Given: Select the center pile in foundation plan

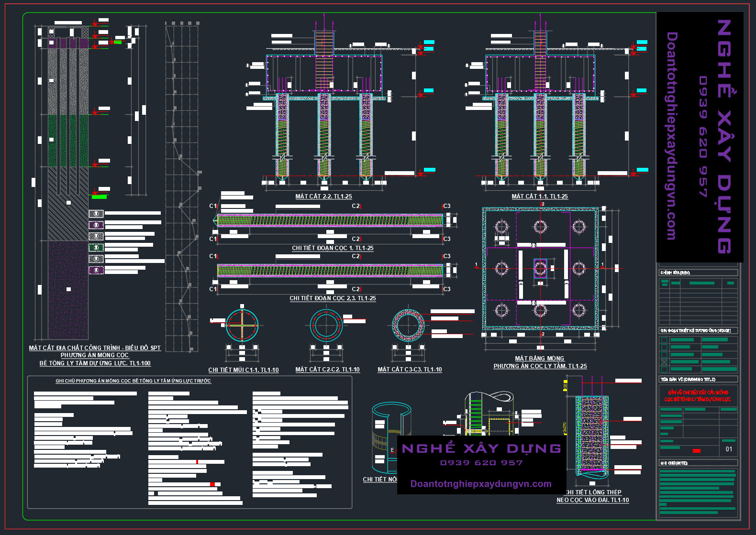Looking at the screenshot, I should (540, 268).
